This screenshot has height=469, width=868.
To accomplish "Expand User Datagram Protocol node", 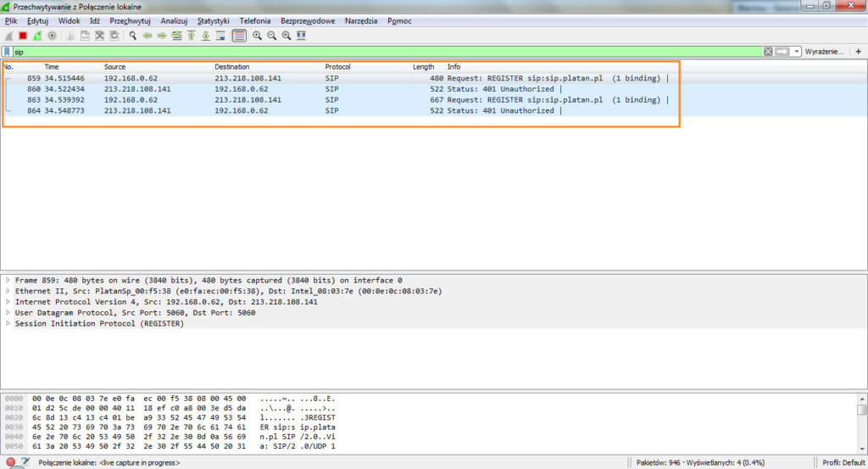I will tap(8, 312).
